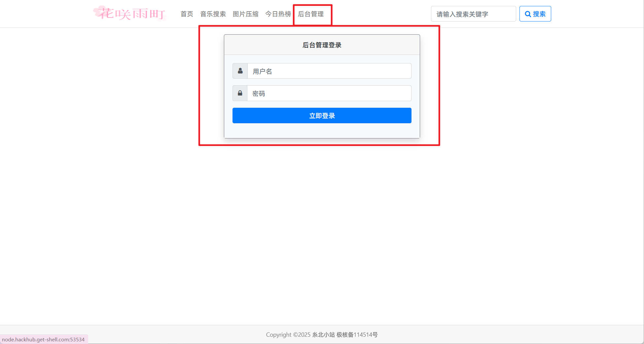Click the padlock icon beside password
This screenshot has height=344, width=644.
[240, 93]
